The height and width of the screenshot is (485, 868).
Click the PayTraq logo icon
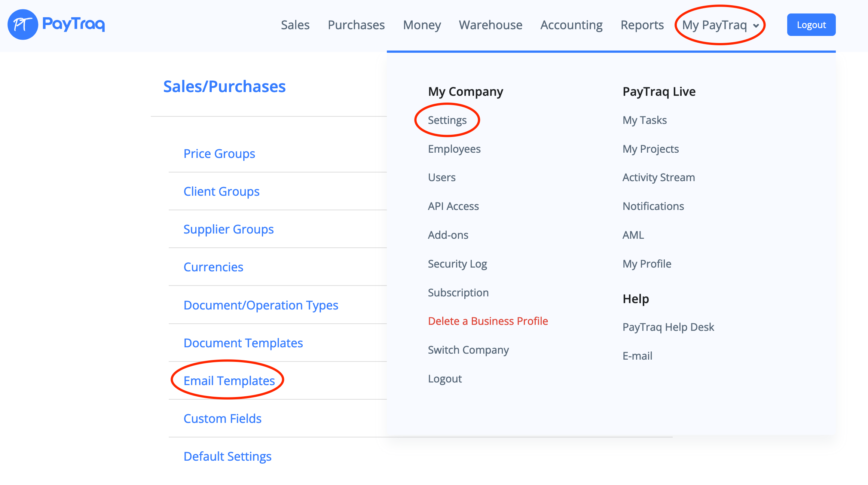(x=23, y=24)
